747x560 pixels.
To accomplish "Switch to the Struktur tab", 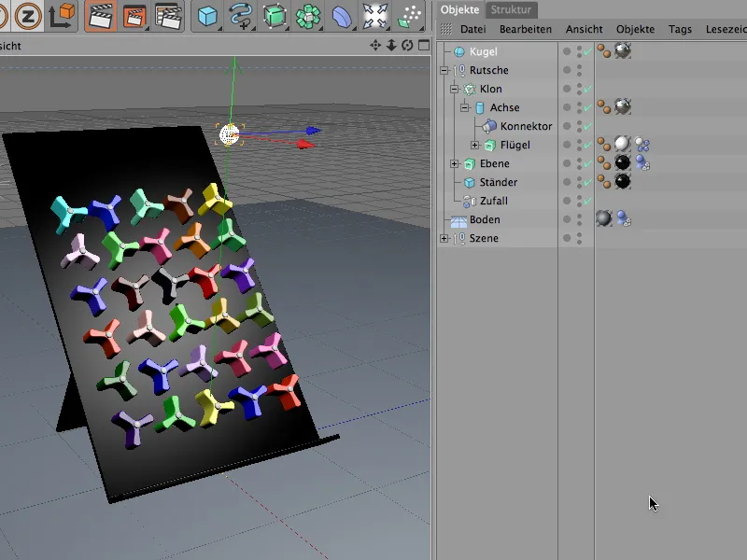I will tap(510, 9).
